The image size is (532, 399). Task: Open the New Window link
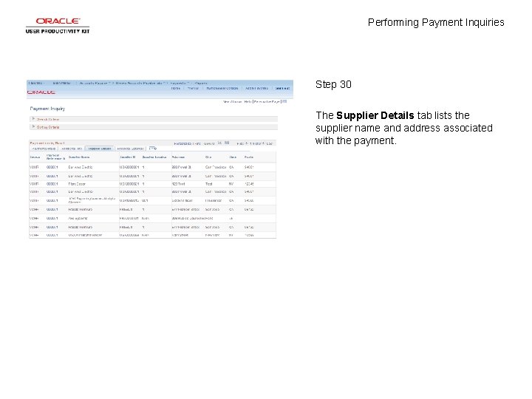click(232, 101)
